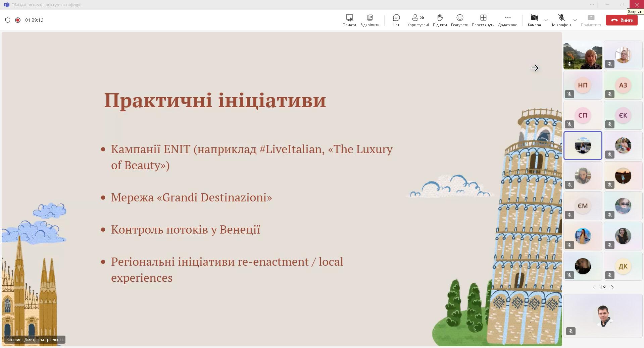
Task: Open the Чат panel
Action: click(396, 20)
